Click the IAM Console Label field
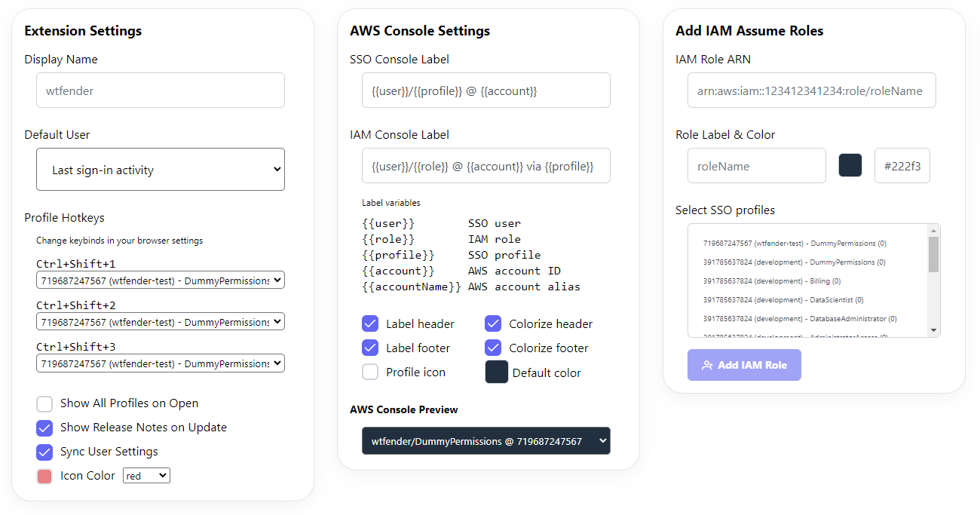The height and width of the screenshot is (515, 980). pyautogui.click(x=486, y=166)
